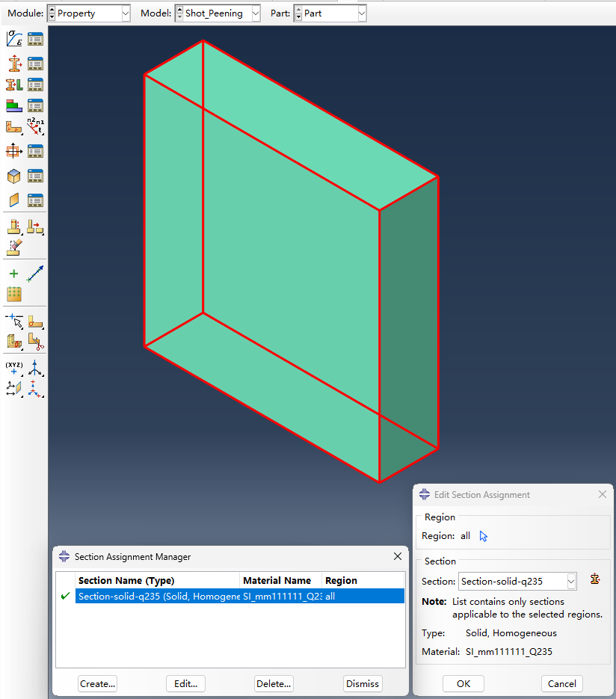Select the eraser tool in the toolbox

click(14, 247)
